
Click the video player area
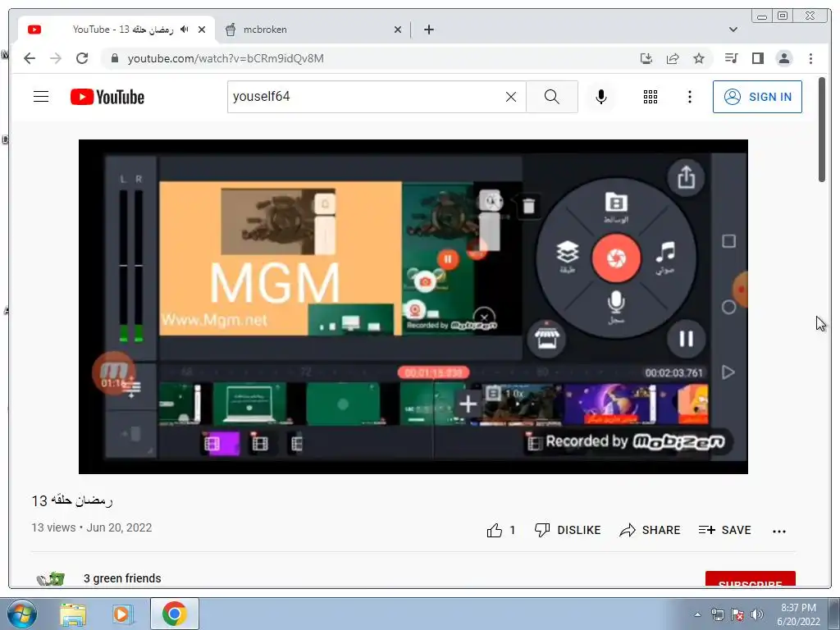pos(413,307)
